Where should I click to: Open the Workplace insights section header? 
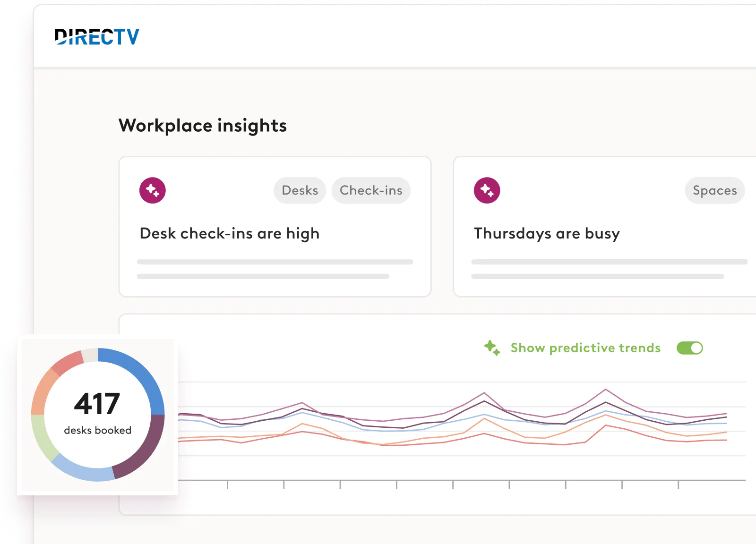click(203, 125)
